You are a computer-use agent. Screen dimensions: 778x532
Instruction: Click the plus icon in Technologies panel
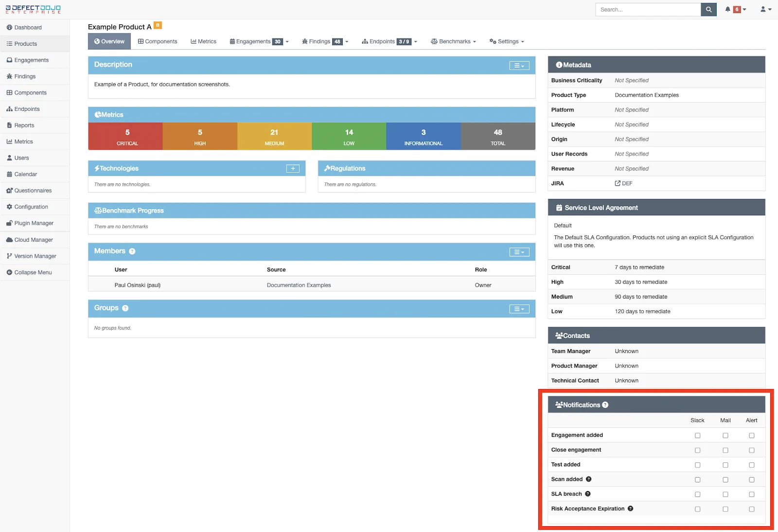293,169
